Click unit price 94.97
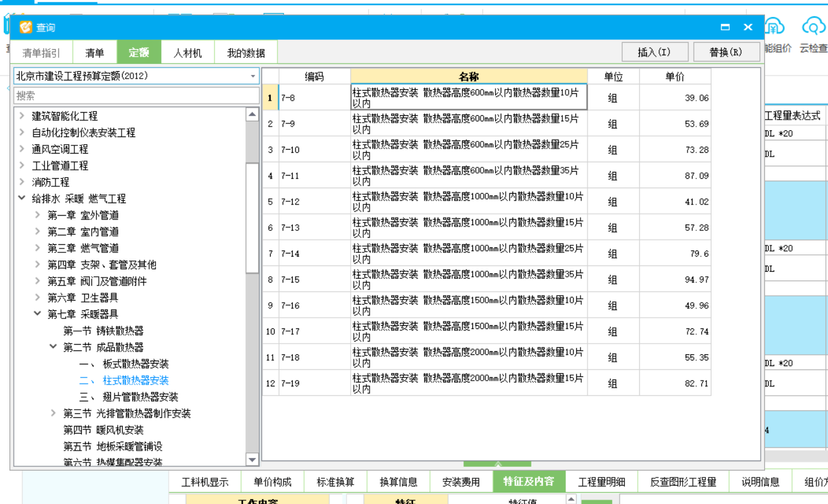 696,279
